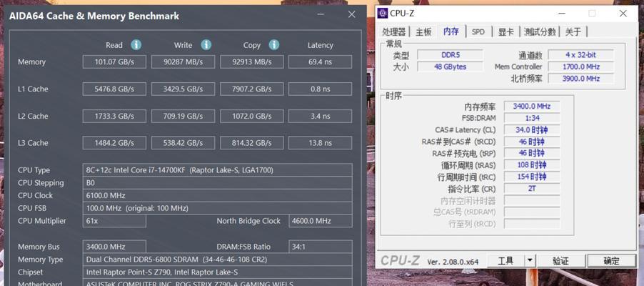Click the 大小 field showing 48 GBytes
Screen dimensions: 644x286
coord(450,66)
